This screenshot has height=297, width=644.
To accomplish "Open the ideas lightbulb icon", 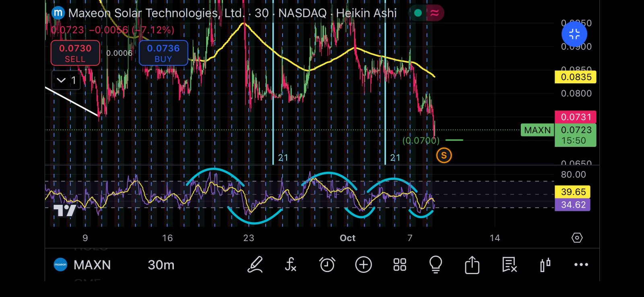I will (436, 265).
